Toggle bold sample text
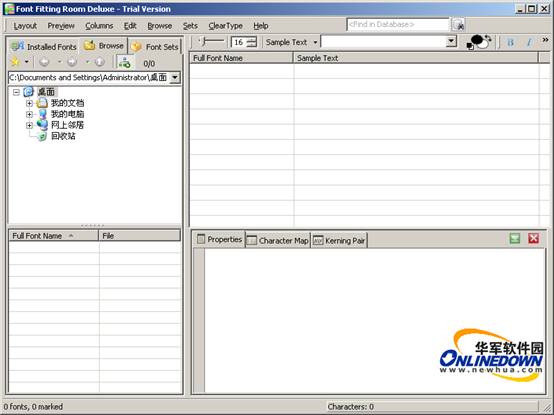The height and width of the screenshot is (415, 554). 510,42
